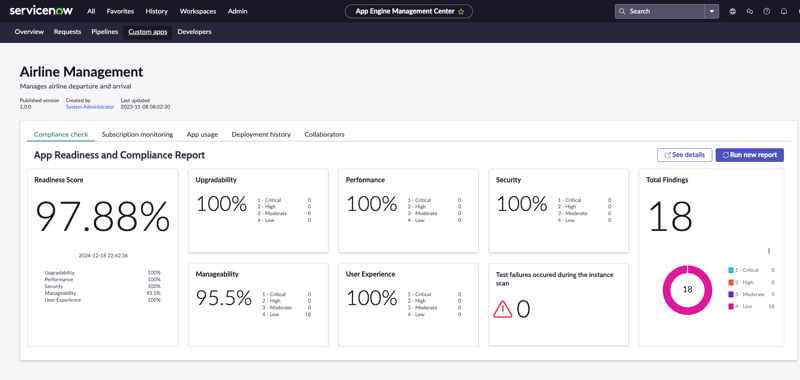Open the globe scope picker icon
This screenshot has height=380, width=800.
click(x=733, y=11)
